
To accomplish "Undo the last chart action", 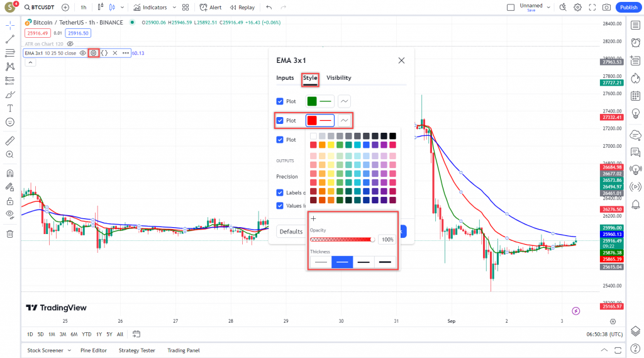I will point(269,8).
